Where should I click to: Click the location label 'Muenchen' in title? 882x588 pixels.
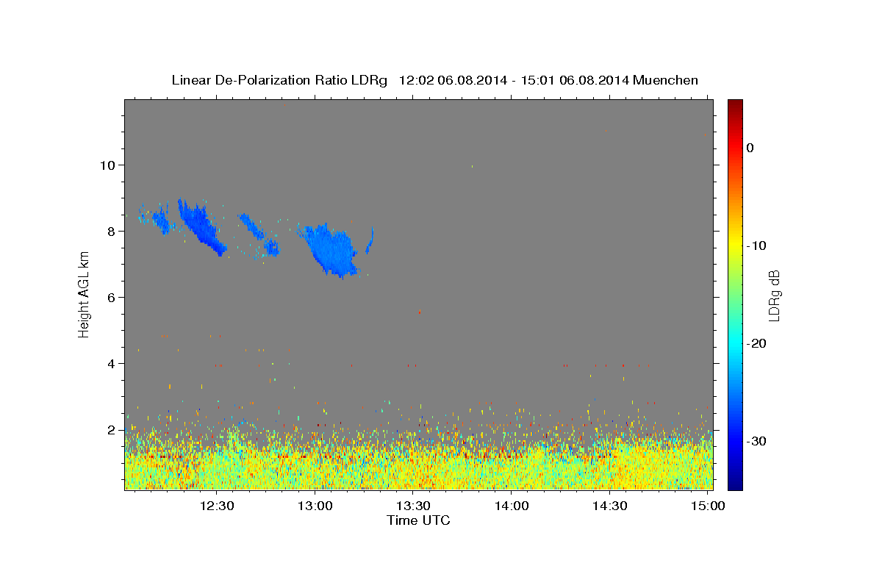[x=666, y=80]
